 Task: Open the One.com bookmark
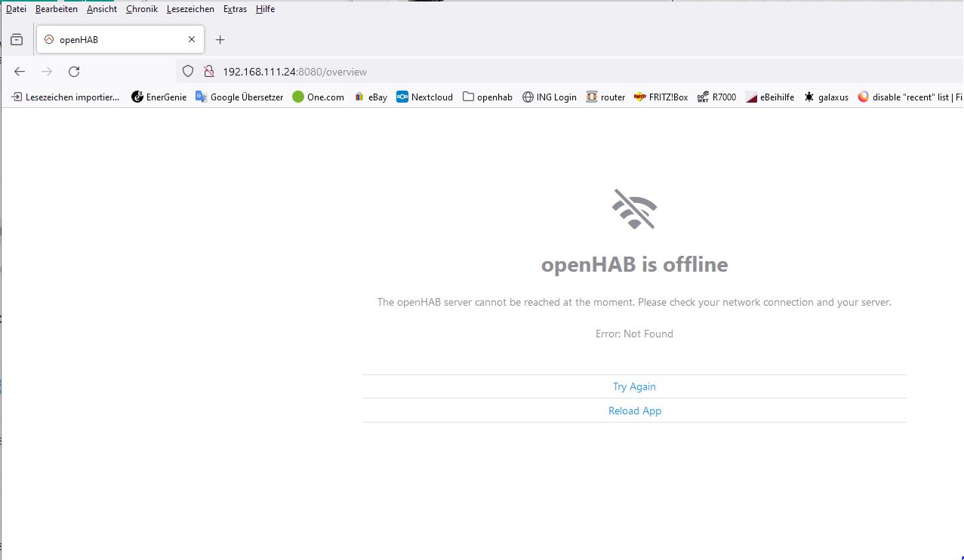(x=319, y=97)
